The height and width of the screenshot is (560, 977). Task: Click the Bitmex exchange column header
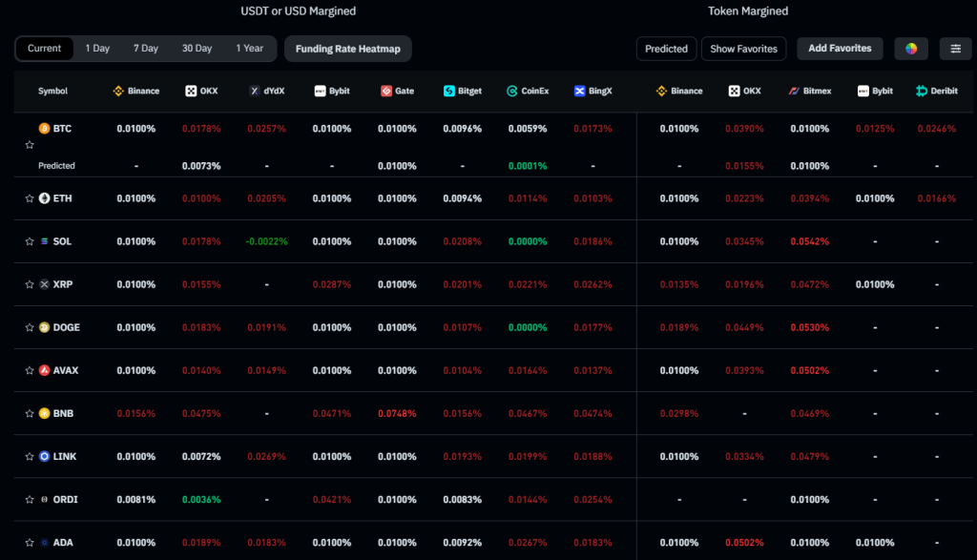(810, 92)
